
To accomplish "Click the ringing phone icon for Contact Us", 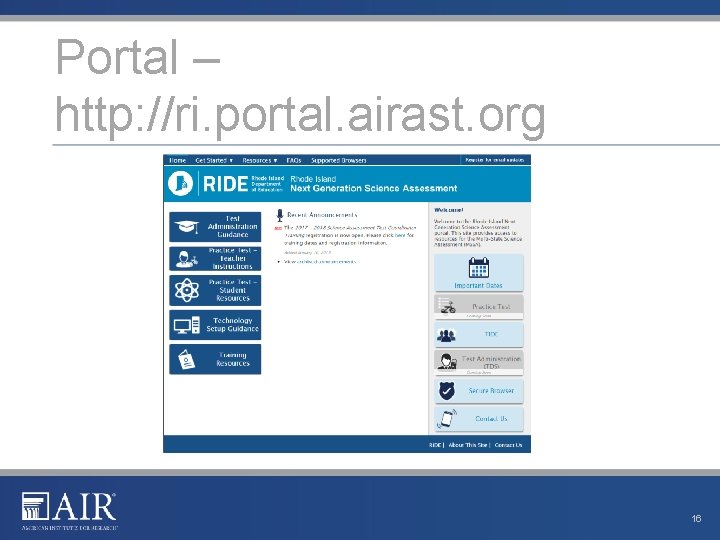I will tap(447, 418).
